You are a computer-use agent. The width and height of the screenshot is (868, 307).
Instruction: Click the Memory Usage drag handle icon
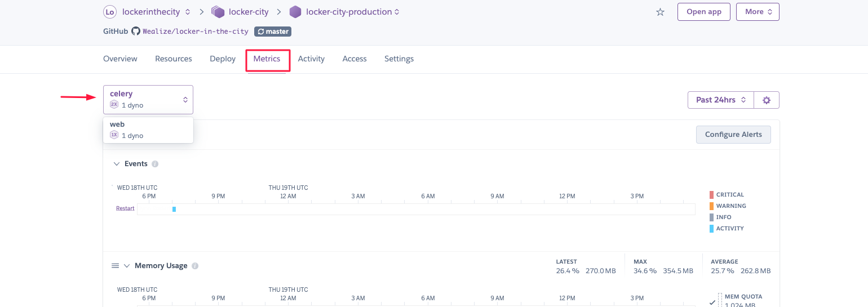coord(115,266)
